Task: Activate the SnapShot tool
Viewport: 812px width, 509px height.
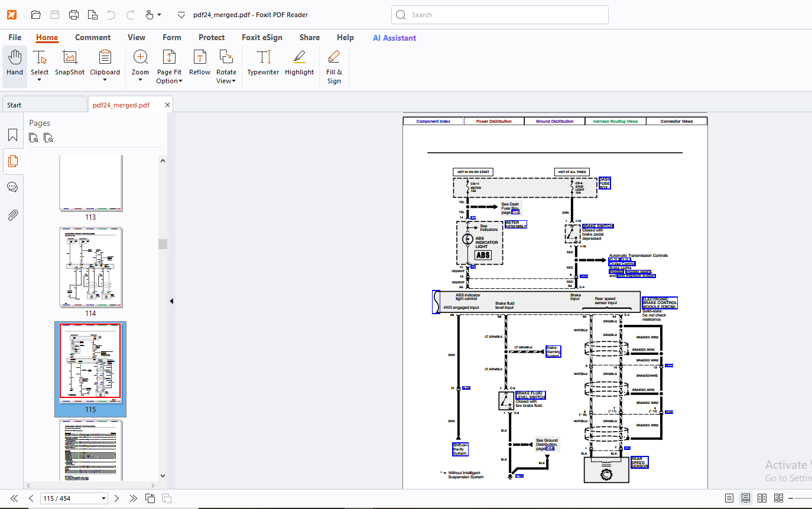Action: tap(70, 63)
